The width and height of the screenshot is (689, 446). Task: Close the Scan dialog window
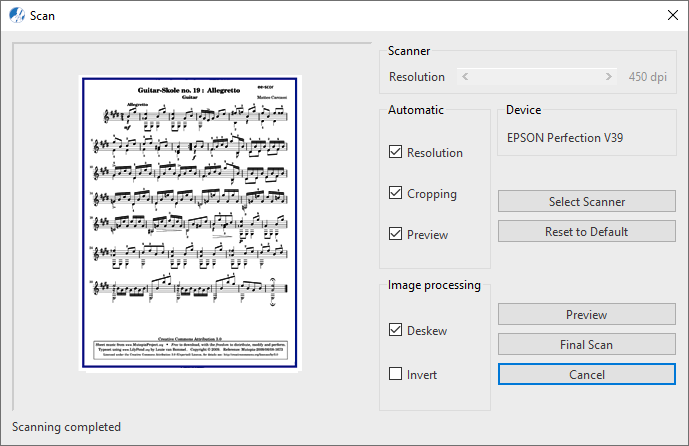click(672, 15)
